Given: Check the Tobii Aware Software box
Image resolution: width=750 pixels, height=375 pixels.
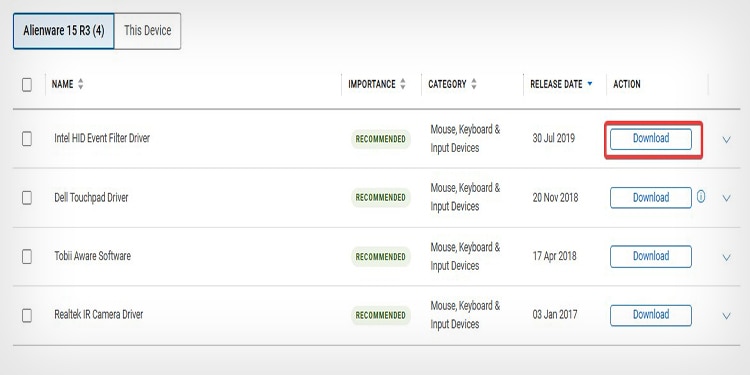Looking at the screenshot, I should (27, 256).
